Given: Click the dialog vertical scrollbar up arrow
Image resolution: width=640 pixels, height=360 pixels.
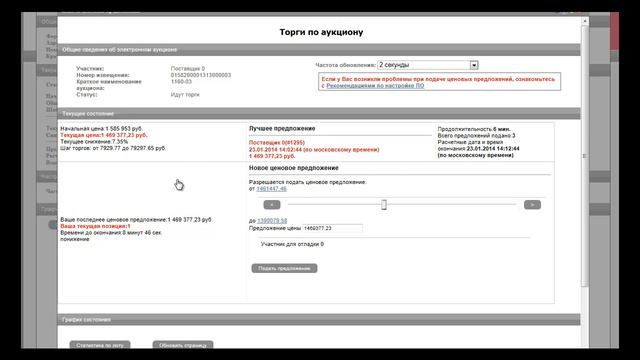Looking at the screenshot, I should pyautogui.click(x=585, y=21).
